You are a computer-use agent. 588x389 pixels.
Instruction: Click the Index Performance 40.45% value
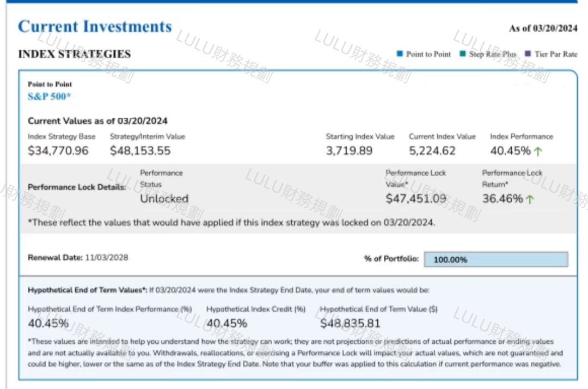tap(510, 151)
